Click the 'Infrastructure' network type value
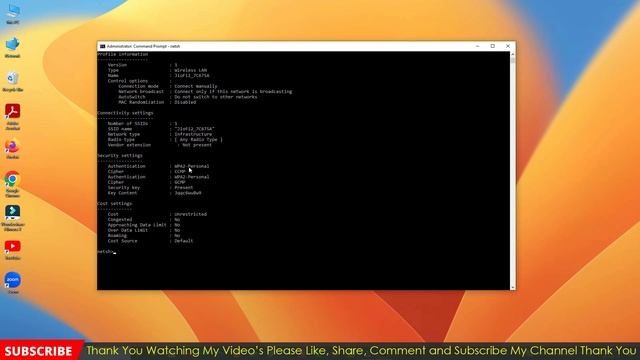This screenshot has height=360, width=640. [193, 134]
